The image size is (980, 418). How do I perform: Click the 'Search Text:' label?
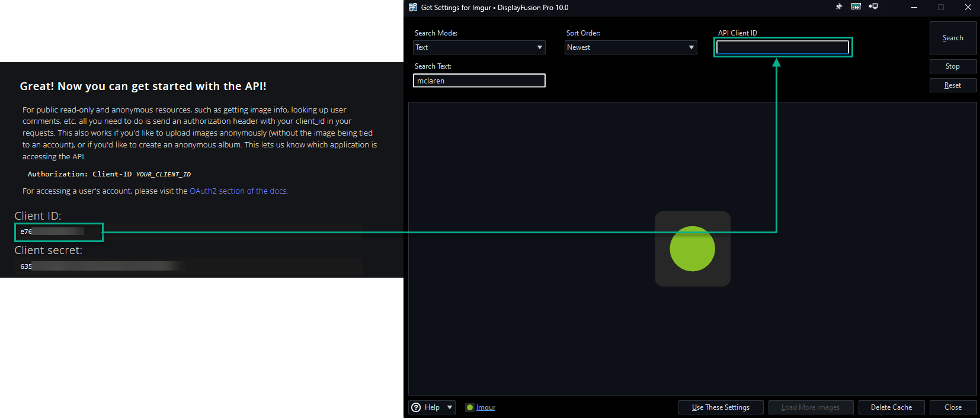pyautogui.click(x=433, y=66)
